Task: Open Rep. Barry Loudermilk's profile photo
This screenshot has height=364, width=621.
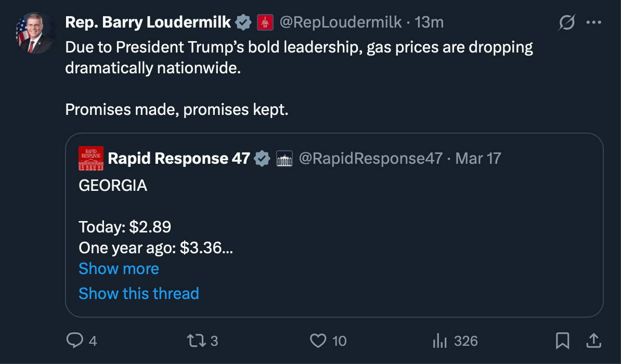Action: 36,33
